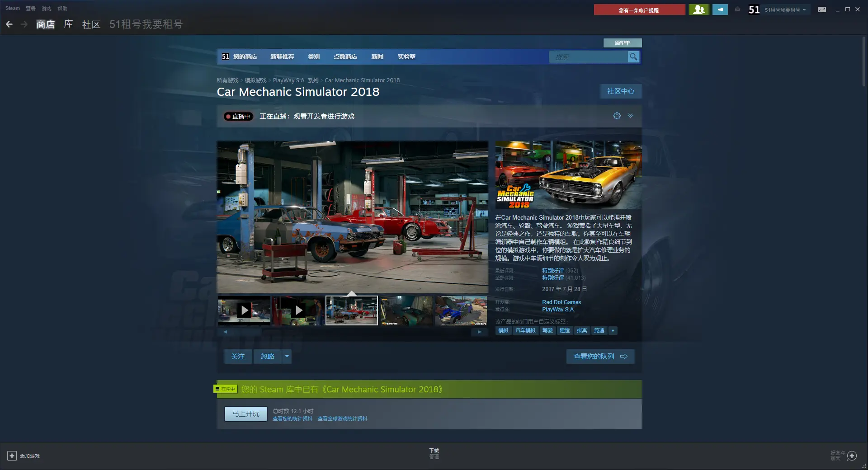Click the mail envelope icon in the top bar
The width and height of the screenshot is (868, 470).
coord(737,9)
